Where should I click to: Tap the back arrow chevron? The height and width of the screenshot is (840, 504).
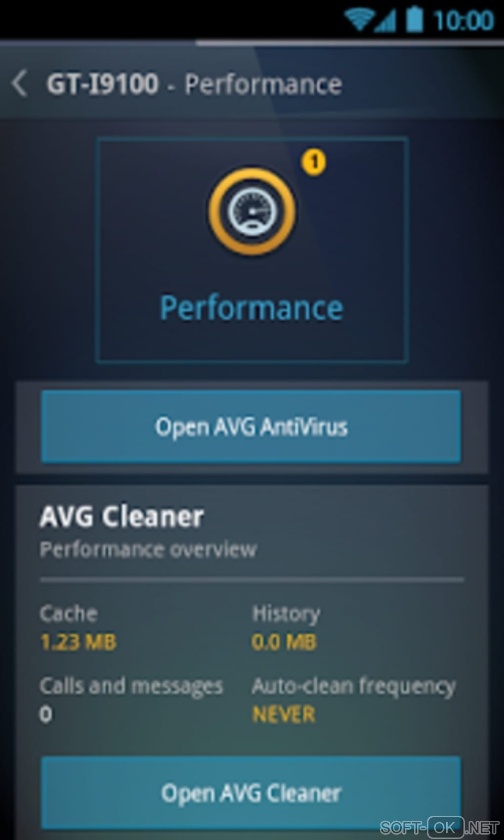coord(20,84)
